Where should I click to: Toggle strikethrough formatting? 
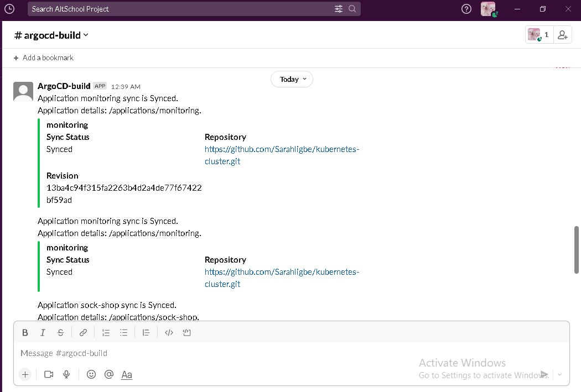click(x=60, y=332)
